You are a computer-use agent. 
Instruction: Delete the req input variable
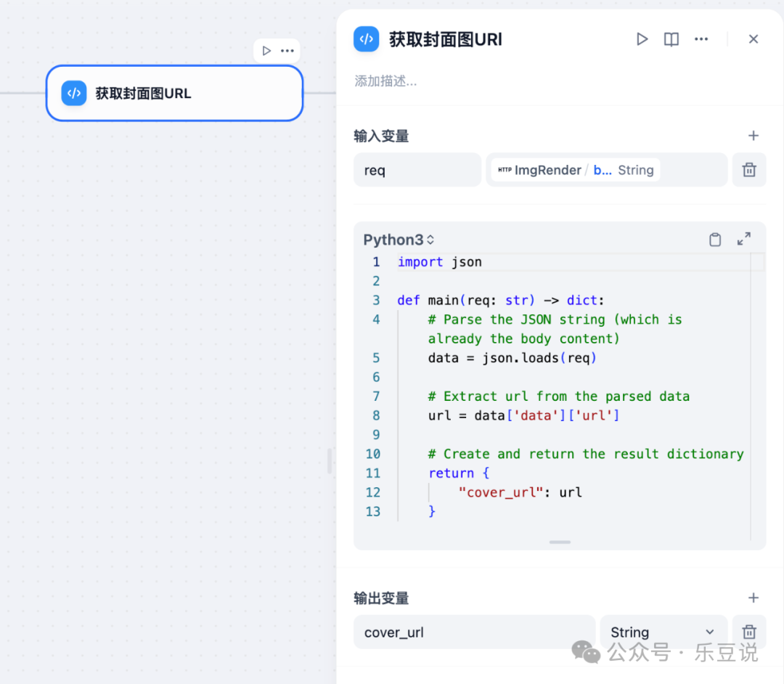[749, 170]
